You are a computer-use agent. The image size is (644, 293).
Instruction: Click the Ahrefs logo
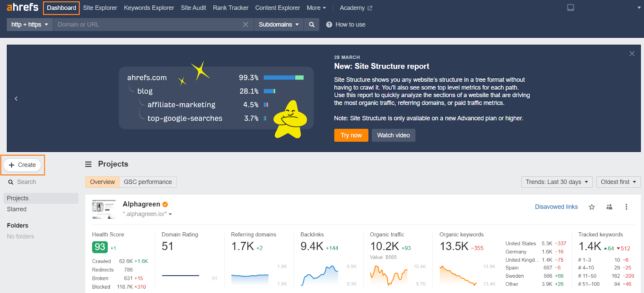[x=23, y=7]
